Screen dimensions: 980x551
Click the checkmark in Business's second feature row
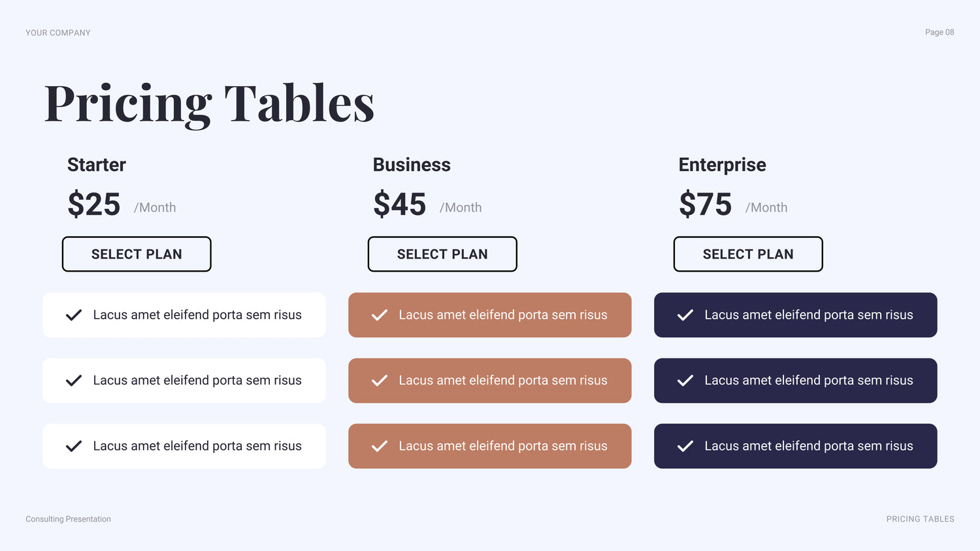click(380, 381)
